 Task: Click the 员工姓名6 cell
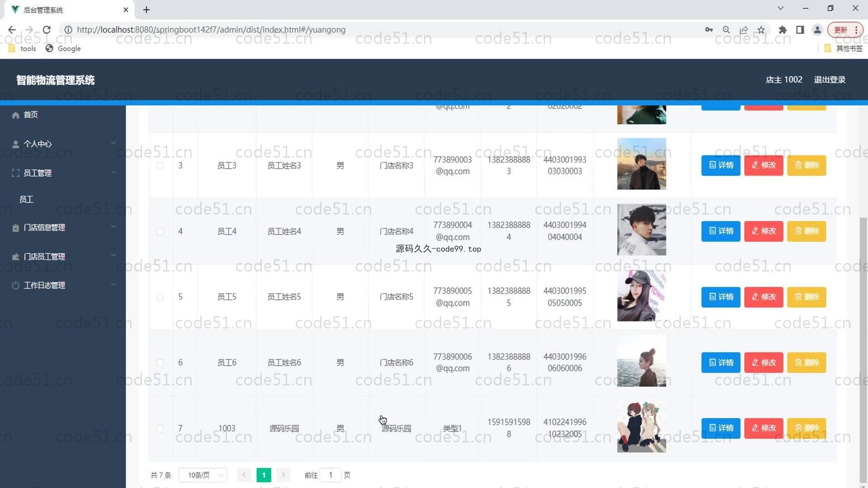click(284, 362)
